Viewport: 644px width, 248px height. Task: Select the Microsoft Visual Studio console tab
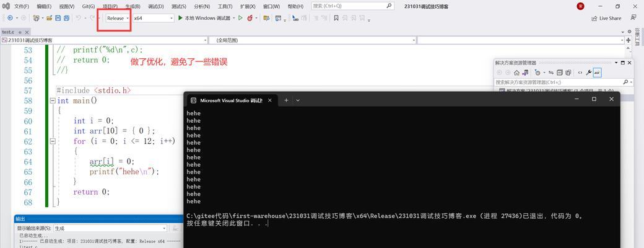[x=231, y=100]
